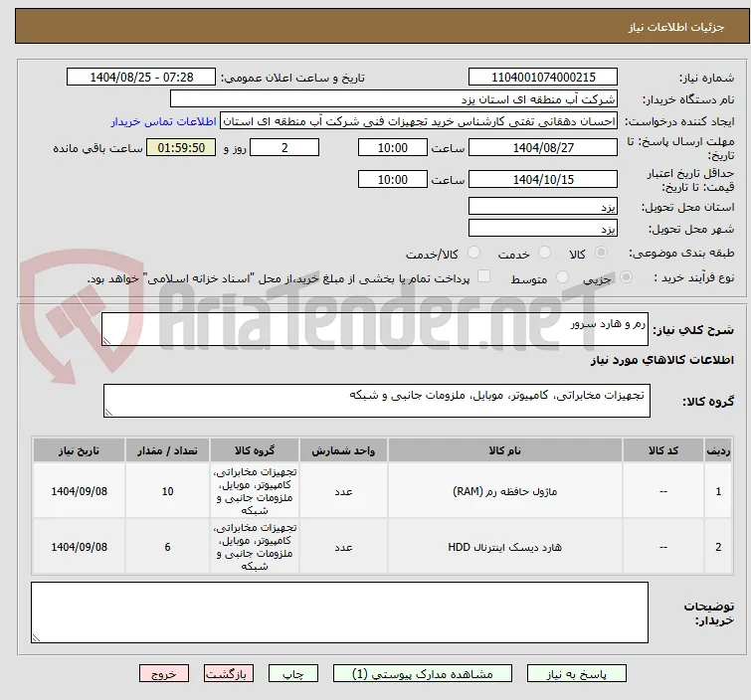Click the response deadline date 1404/08/27
This screenshot has width=751, height=700.
pos(543,147)
